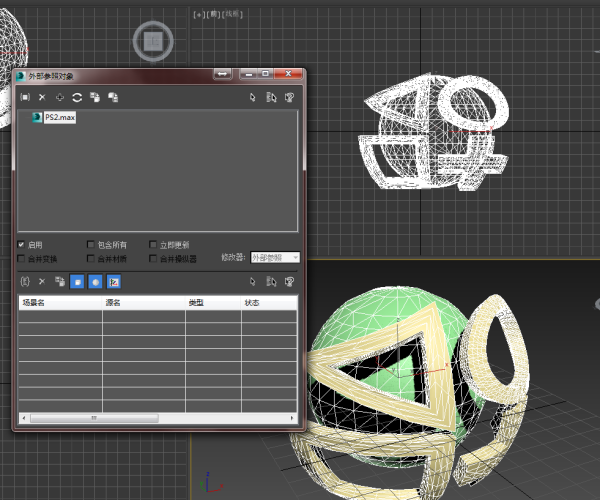Select icon in the XRef file toolbar
This screenshot has width=600, height=500.
coord(253,97)
